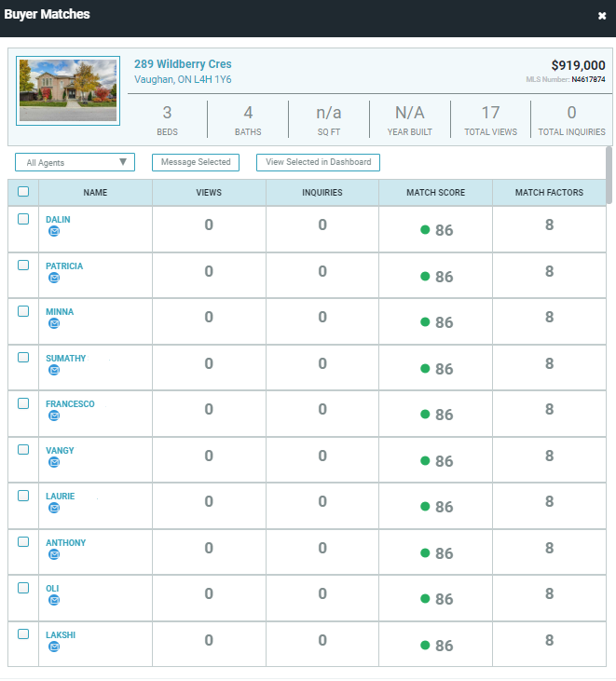The width and height of the screenshot is (616, 681).
Task: Check the select-all checkbox in table header
Action: coord(23,192)
